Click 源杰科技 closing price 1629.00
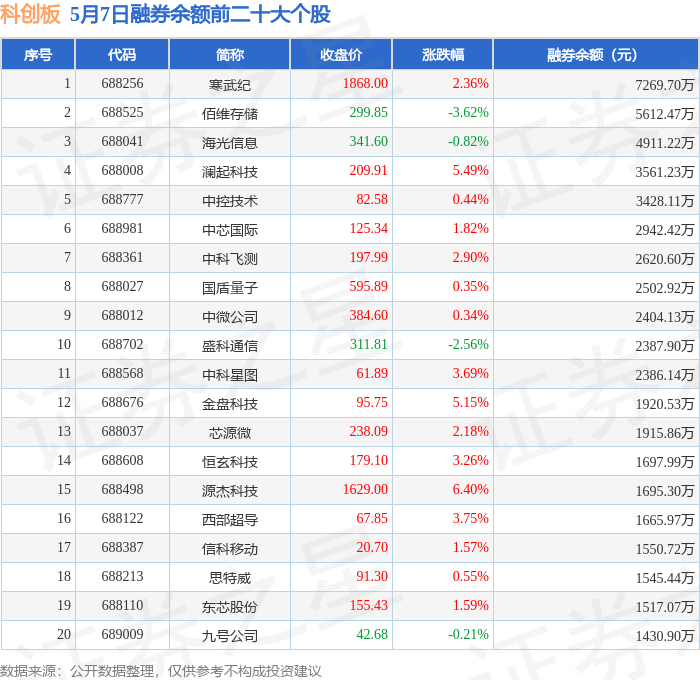The width and height of the screenshot is (700, 680). (x=365, y=489)
